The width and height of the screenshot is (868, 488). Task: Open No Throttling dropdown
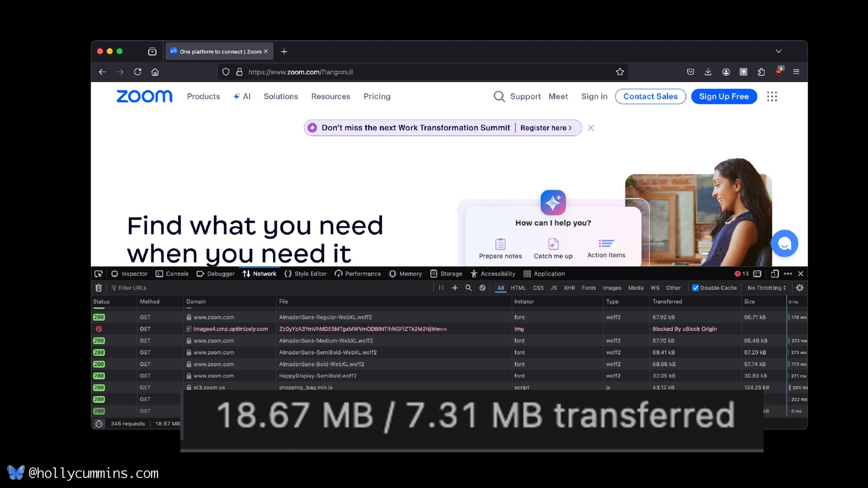[766, 288]
